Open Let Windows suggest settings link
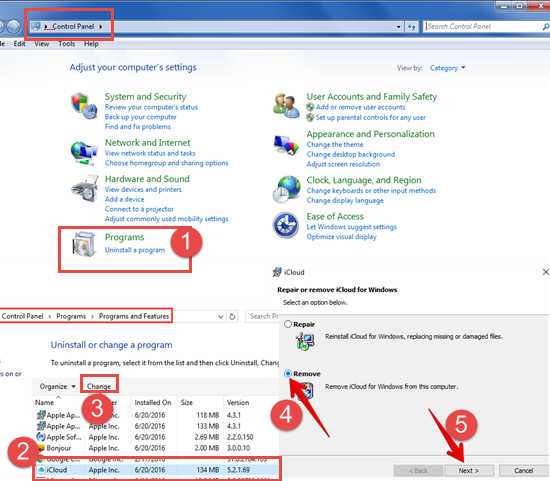The height and width of the screenshot is (481, 550). pyautogui.click(x=351, y=227)
